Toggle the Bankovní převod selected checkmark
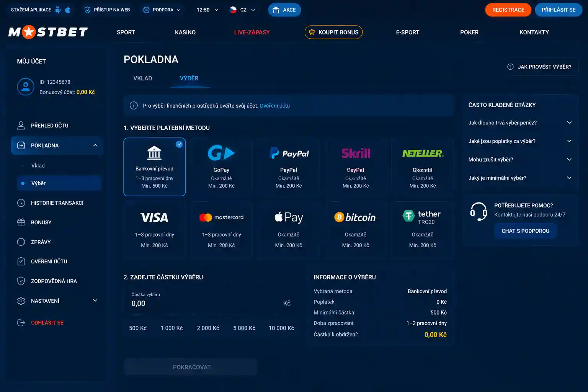Image resolution: width=588 pixels, height=392 pixels. pos(179,144)
